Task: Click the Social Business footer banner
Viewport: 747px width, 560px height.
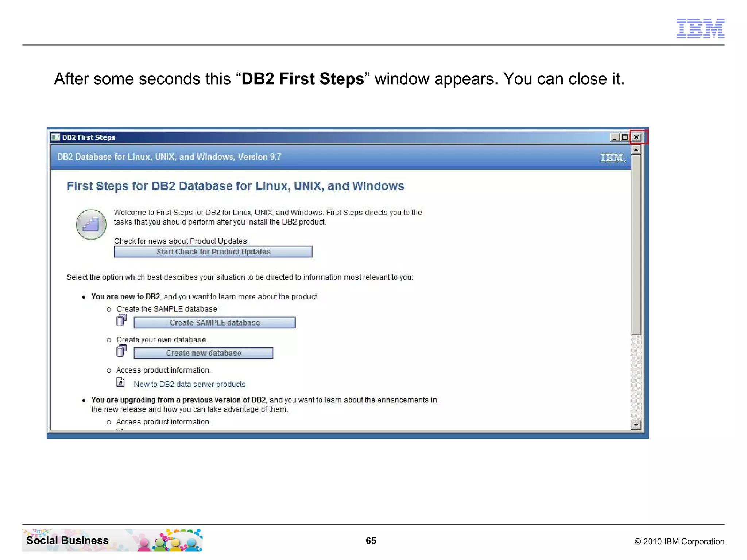Action: (112, 540)
